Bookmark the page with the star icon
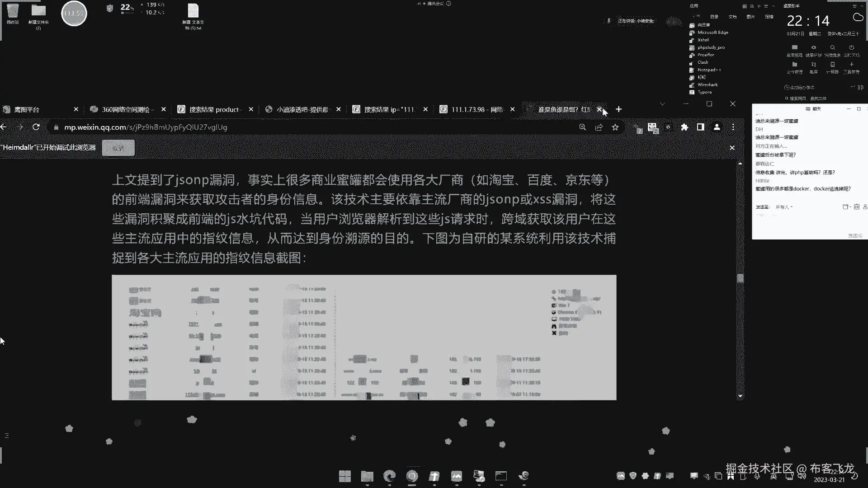The height and width of the screenshot is (488, 868). click(x=615, y=127)
